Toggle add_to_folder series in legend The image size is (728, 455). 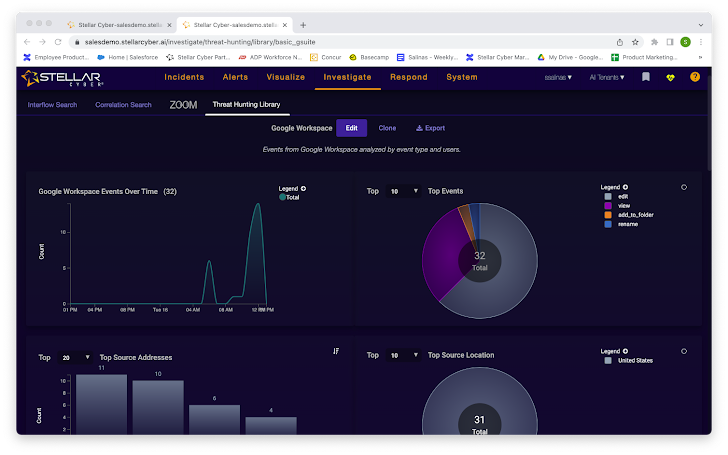(x=629, y=215)
